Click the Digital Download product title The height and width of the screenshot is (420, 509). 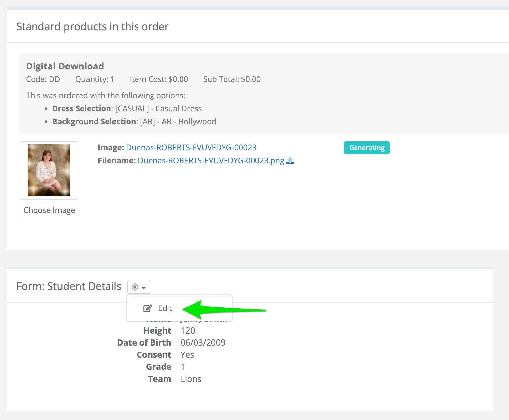pyautogui.click(x=65, y=66)
